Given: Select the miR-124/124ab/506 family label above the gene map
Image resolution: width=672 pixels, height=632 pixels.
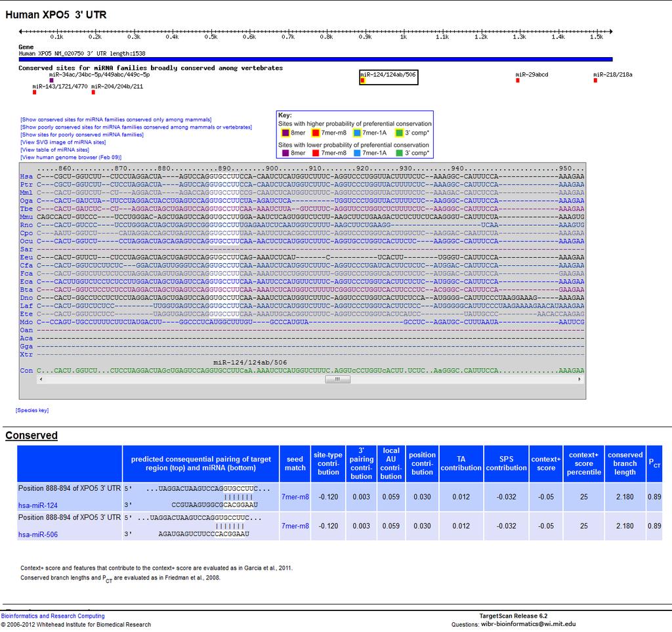Looking at the screenshot, I should 388,75.
